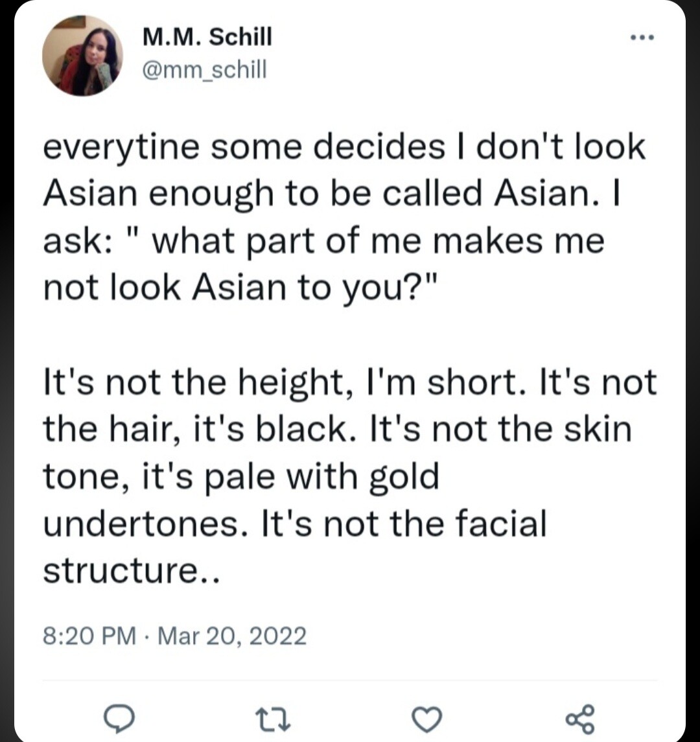
Task: Click the reply speech bubble icon
Action: (120, 718)
